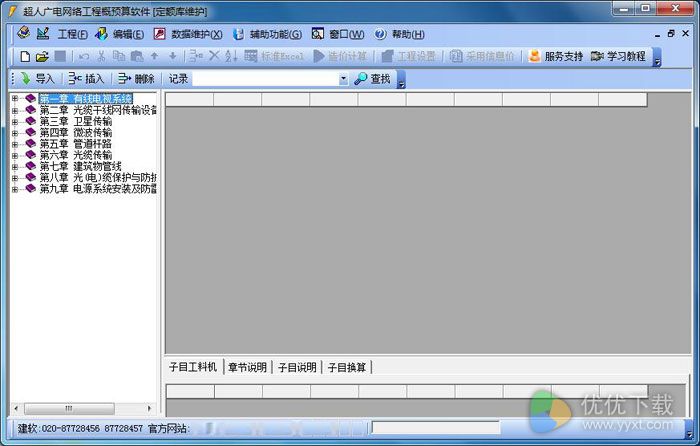Select 第五章 管道杆路 chapter
Image resolution: width=700 pixels, height=446 pixels.
76,144
